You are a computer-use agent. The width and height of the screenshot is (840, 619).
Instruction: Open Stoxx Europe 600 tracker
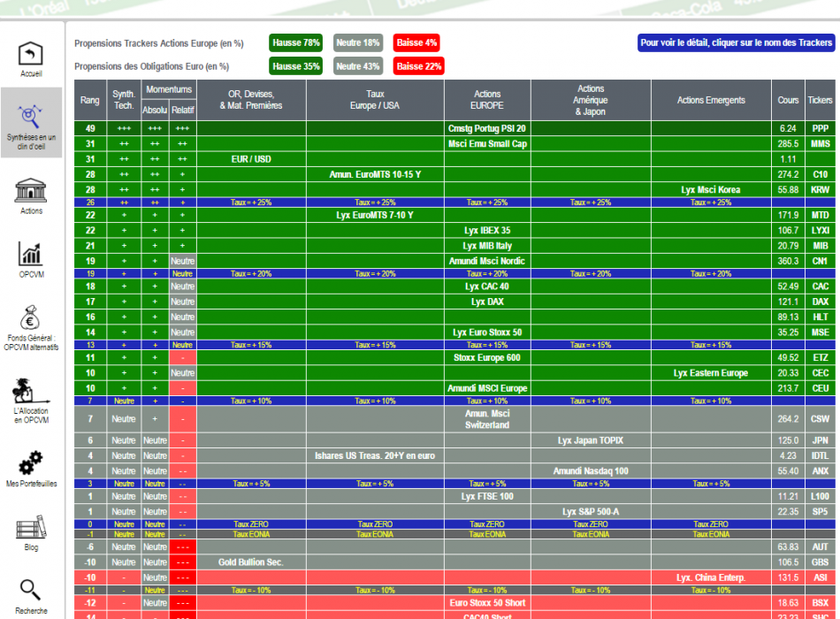487,357
